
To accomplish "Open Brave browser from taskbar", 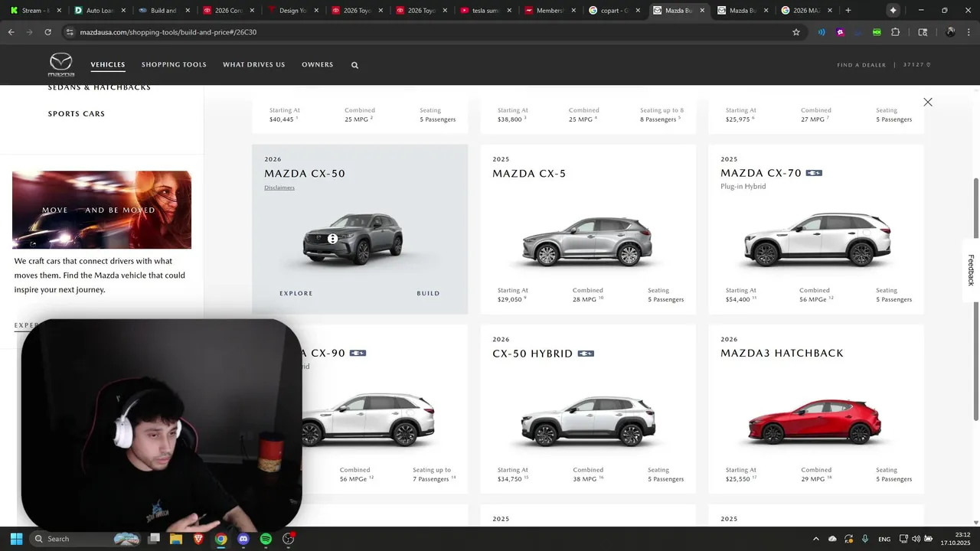I will [x=198, y=539].
